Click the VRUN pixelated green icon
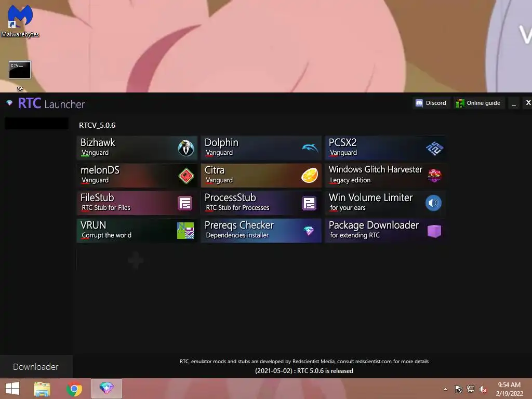Viewport: 532px width, 399px height. 185,231
